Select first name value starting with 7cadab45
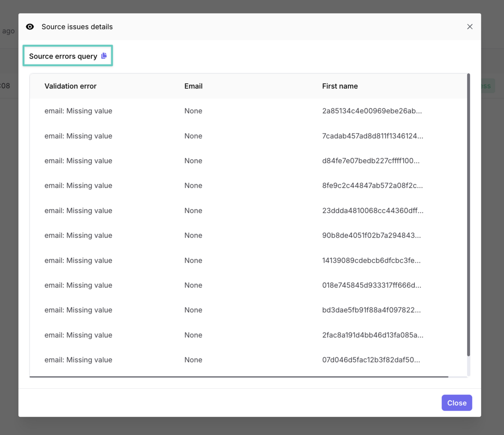 coord(372,136)
